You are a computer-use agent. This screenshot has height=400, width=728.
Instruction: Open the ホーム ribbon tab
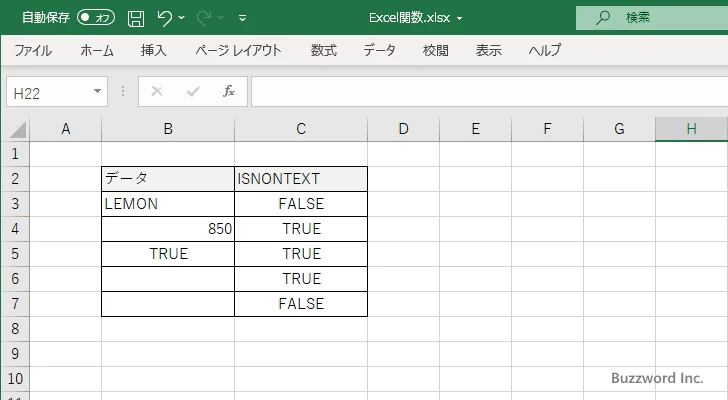[x=97, y=50]
